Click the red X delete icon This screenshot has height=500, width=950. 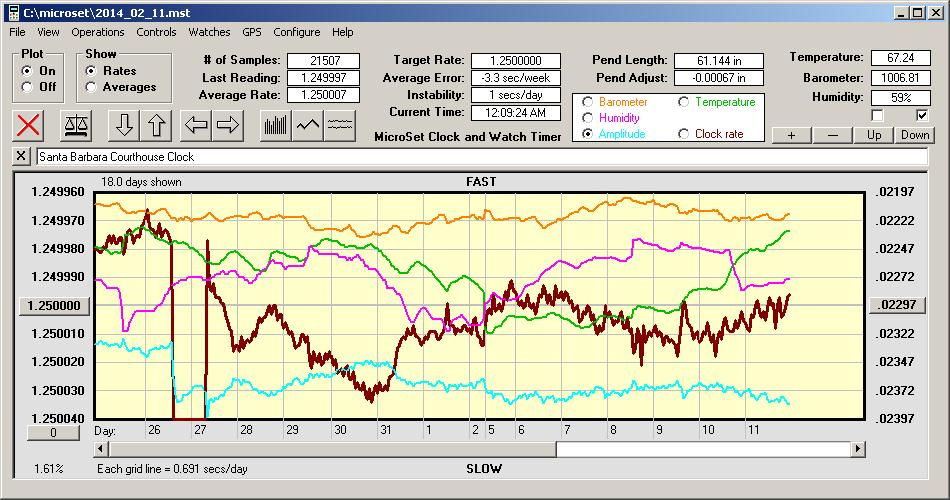click(30, 125)
